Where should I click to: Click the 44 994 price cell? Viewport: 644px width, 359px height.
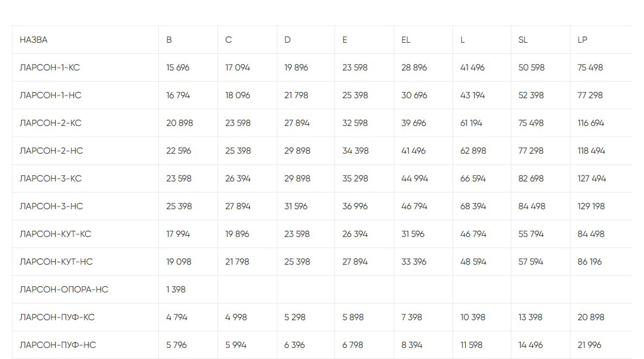(x=415, y=179)
